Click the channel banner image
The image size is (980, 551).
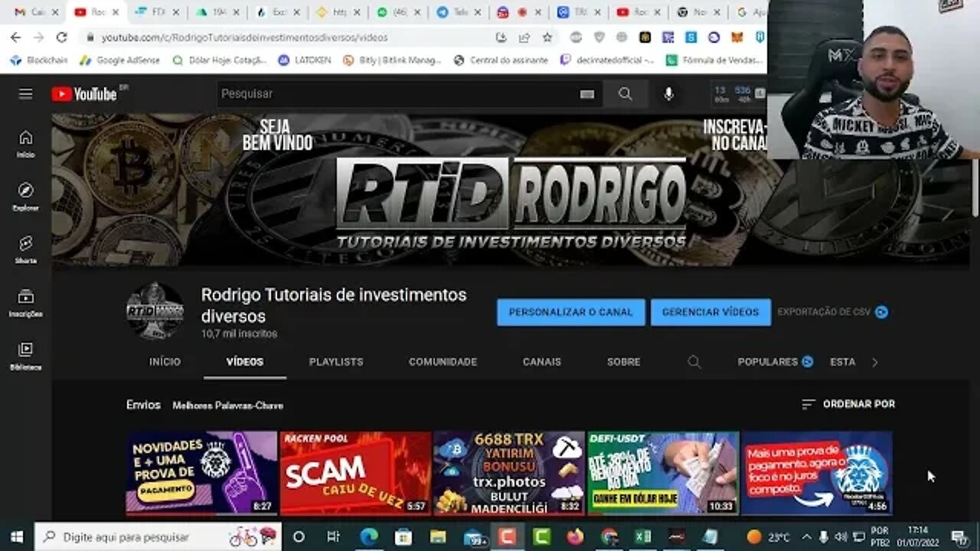coord(511,190)
